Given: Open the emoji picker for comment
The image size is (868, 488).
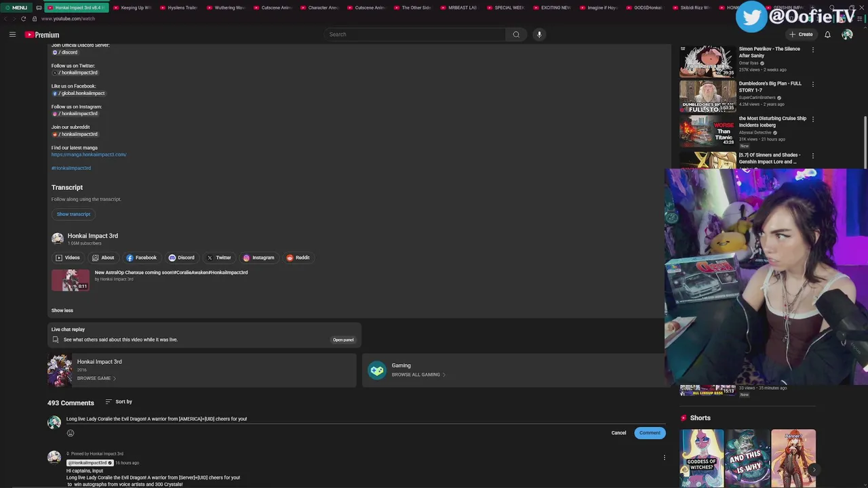Looking at the screenshot, I should pyautogui.click(x=71, y=433).
